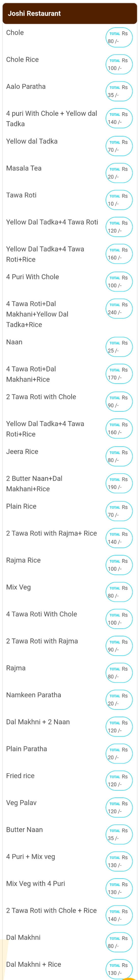
Task: Click the Rs 10 Tawa Roti price badge
Action: pyautogui.click(x=119, y=200)
